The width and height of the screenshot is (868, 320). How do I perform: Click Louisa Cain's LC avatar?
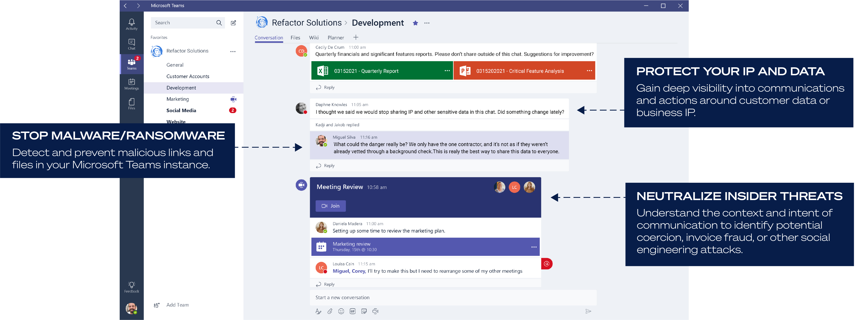tap(321, 268)
